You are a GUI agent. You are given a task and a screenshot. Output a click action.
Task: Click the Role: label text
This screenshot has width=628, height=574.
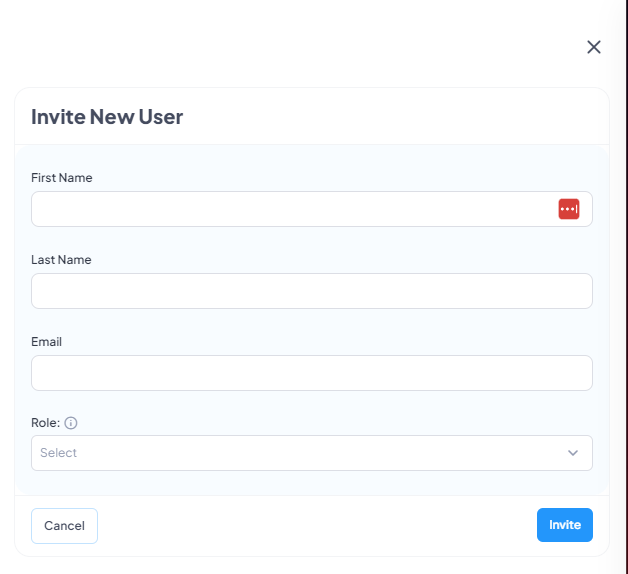coord(45,423)
